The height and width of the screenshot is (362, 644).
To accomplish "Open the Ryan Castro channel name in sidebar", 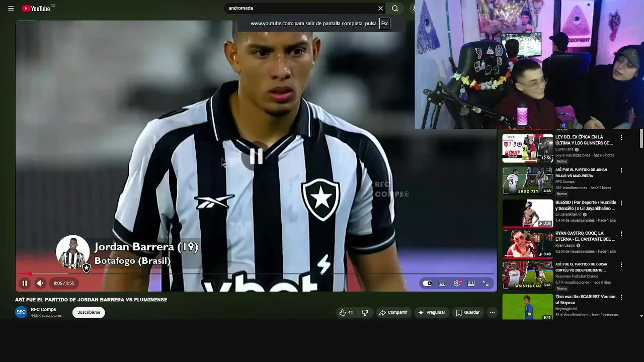I will (565, 245).
